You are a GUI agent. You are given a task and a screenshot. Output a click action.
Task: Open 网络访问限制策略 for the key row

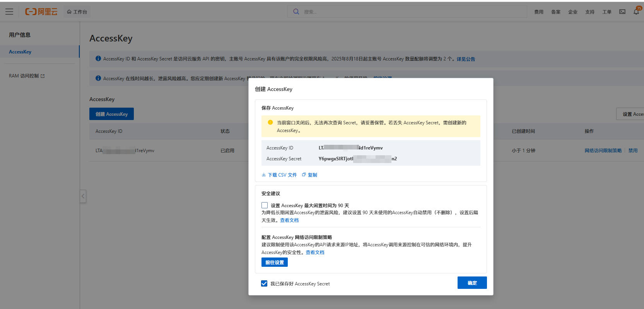pos(603,151)
